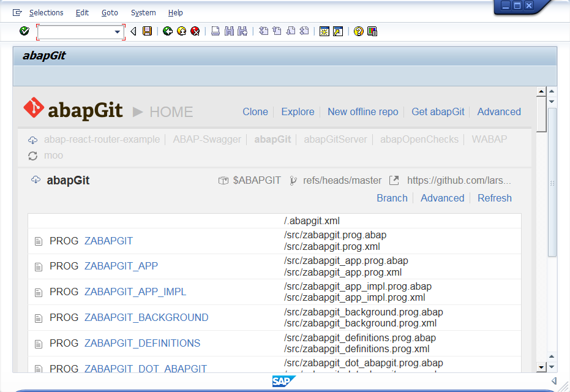
Task: Open the ZABAPGIT_DOT_ABAPGIT program link
Action: coord(146,368)
